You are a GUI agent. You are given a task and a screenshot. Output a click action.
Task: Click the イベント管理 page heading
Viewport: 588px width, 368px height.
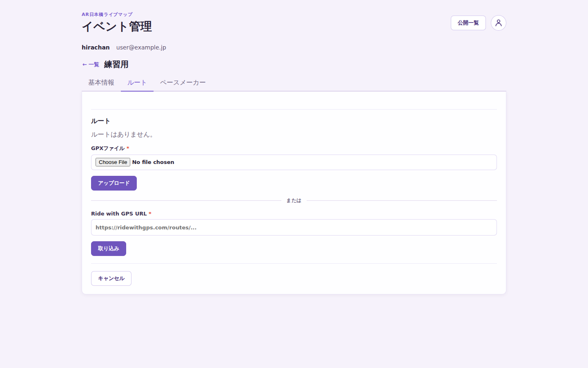(x=117, y=27)
